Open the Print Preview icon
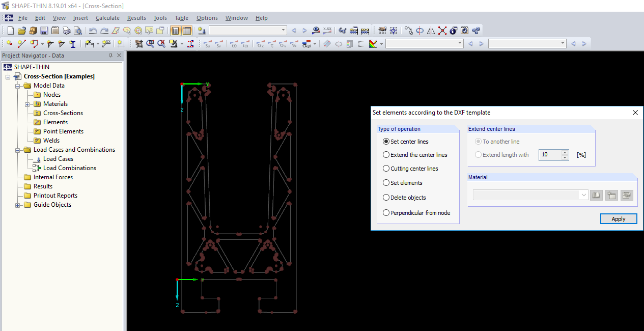The width and height of the screenshot is (644, 331). click(x=77, y=31)
